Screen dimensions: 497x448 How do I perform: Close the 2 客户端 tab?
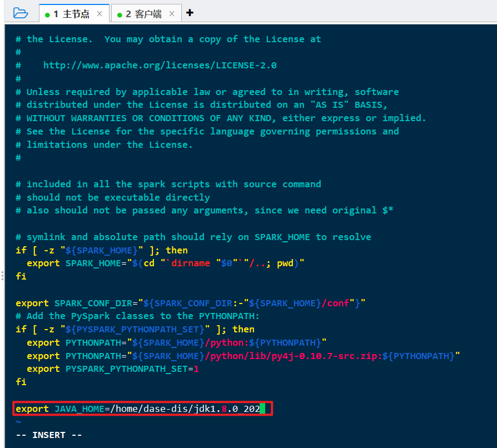pos(172,14)
